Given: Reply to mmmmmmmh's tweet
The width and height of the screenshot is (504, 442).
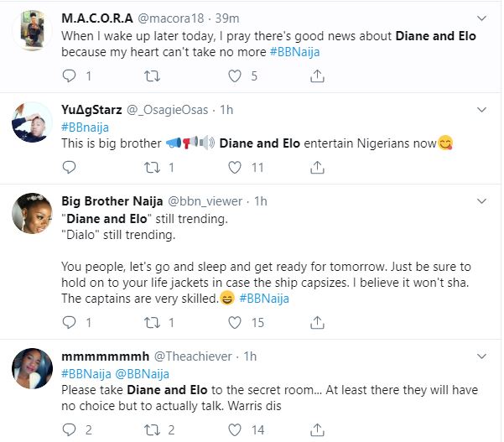Looking at the screenshot, I should pyautogui.click(x=71, y=430).
